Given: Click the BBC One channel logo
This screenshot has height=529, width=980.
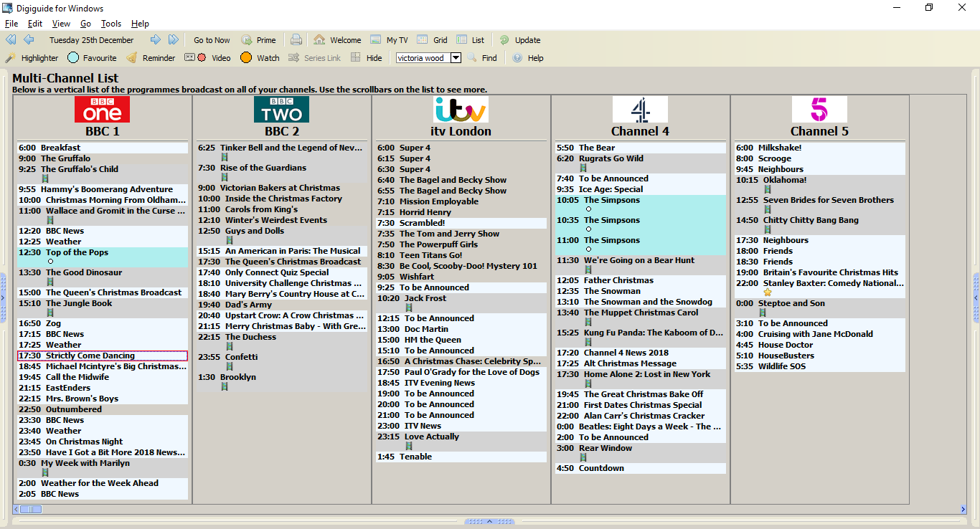Looking at the screenshot, I should pos(103,110).
